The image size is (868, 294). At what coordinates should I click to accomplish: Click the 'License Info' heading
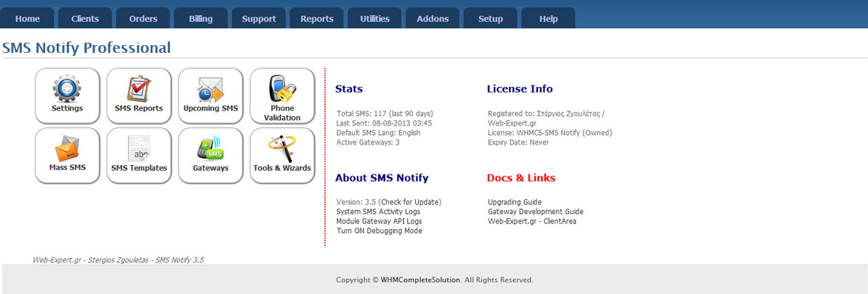click(520, 89)
